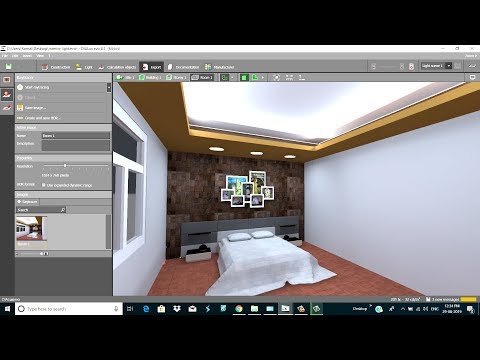Click the grey calculation start icon

[x=373, y=67]
